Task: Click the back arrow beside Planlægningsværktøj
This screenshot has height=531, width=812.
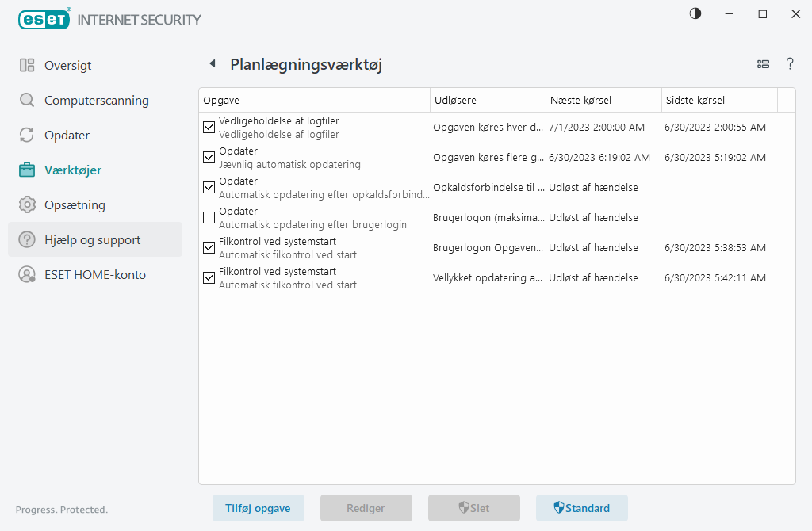Action: (x=213, y=63)
